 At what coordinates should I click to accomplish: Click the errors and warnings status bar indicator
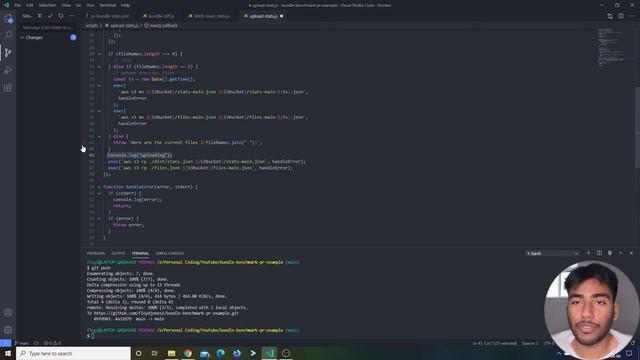tap(52, 343)
